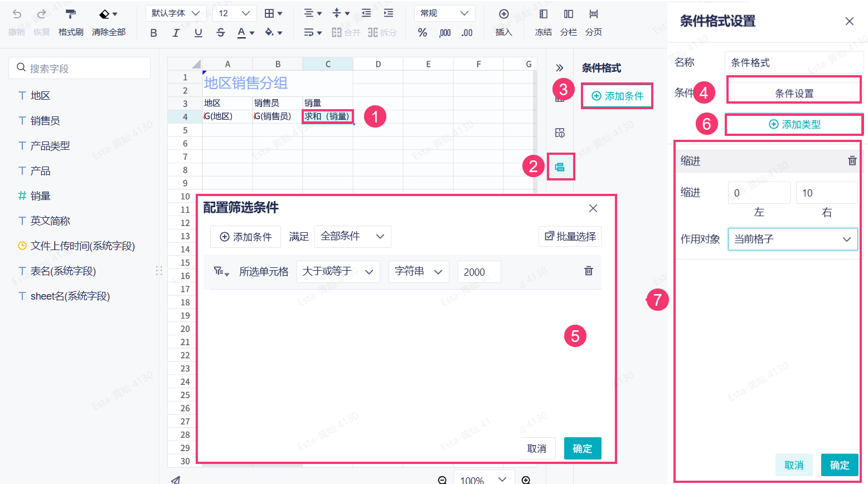This screenshot has height=484, width=868.
Task: Click the value field containing 2000
Action: pyautogui.click(x=479, y=272)
